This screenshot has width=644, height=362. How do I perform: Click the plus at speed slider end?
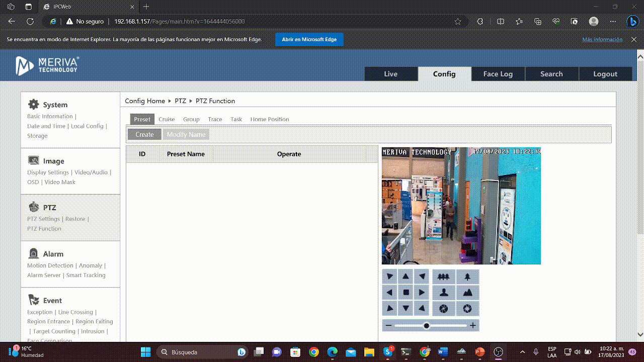tap(472, 326)
